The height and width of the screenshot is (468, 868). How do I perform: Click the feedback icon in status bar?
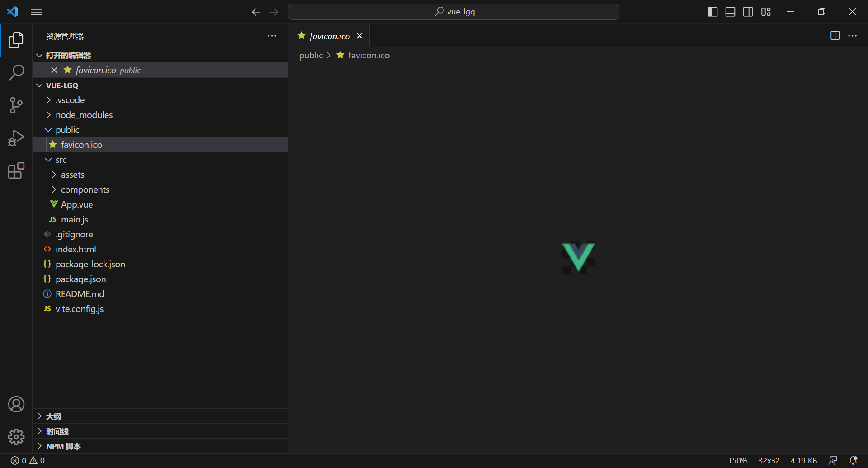pyautogui.click(x=833, y=461)
